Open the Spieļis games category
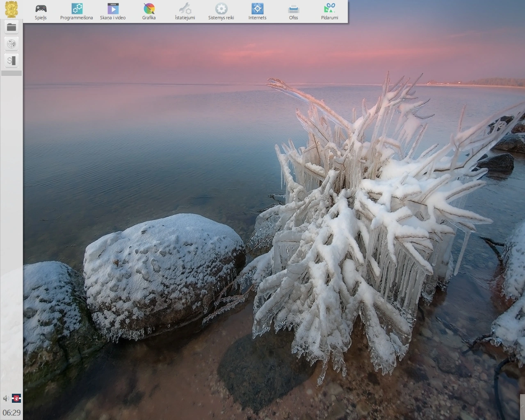The height and width of the screenshot is (420, 525). tap(41, 11)
